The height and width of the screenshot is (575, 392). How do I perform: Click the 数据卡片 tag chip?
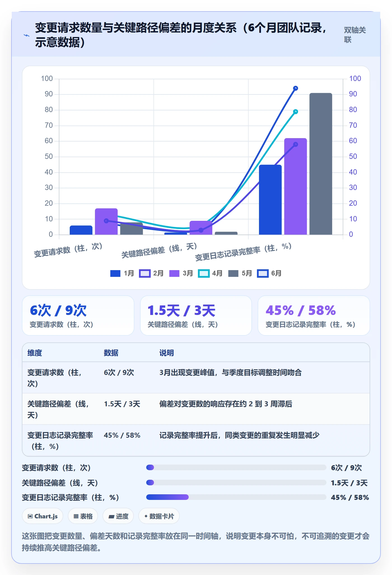[x=159, y=516]
